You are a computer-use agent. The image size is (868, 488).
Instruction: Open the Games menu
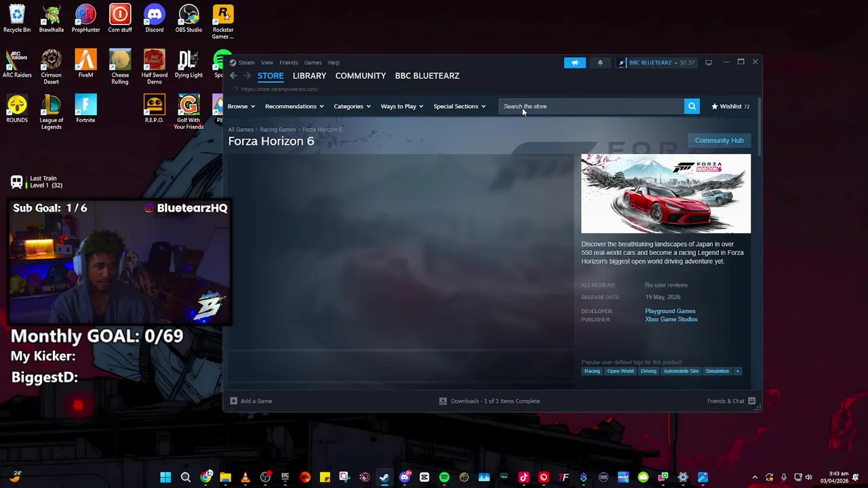(x=313, y=62)
